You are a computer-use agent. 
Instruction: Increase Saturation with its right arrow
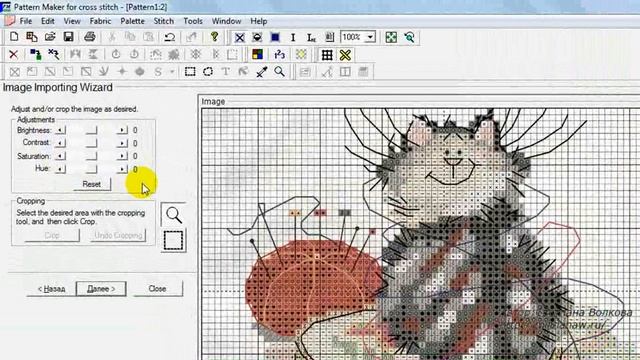tap(122, 156)
